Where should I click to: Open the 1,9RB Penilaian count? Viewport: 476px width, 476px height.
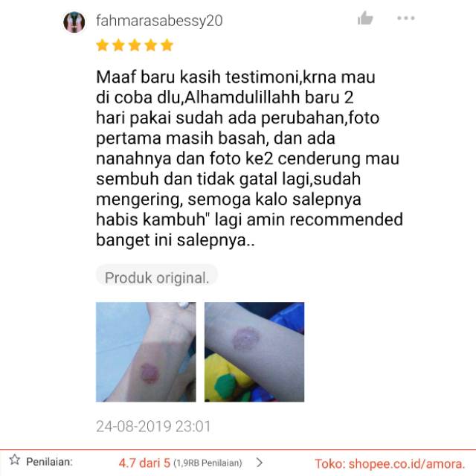tap(208, 463)
